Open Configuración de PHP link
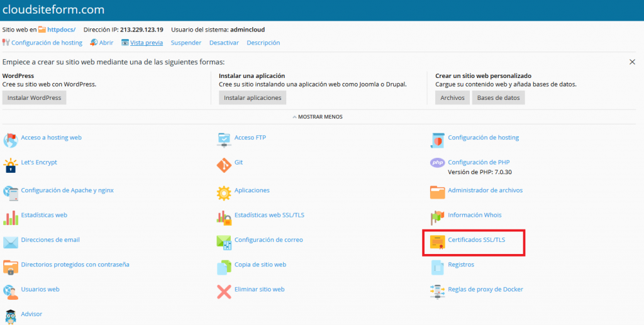This screenshot has height=325, width=644. (479, 162)
